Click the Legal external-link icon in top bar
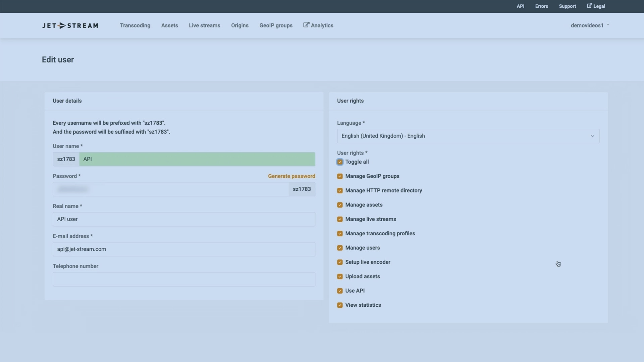 pyautogui.click(x=589, y=6)
